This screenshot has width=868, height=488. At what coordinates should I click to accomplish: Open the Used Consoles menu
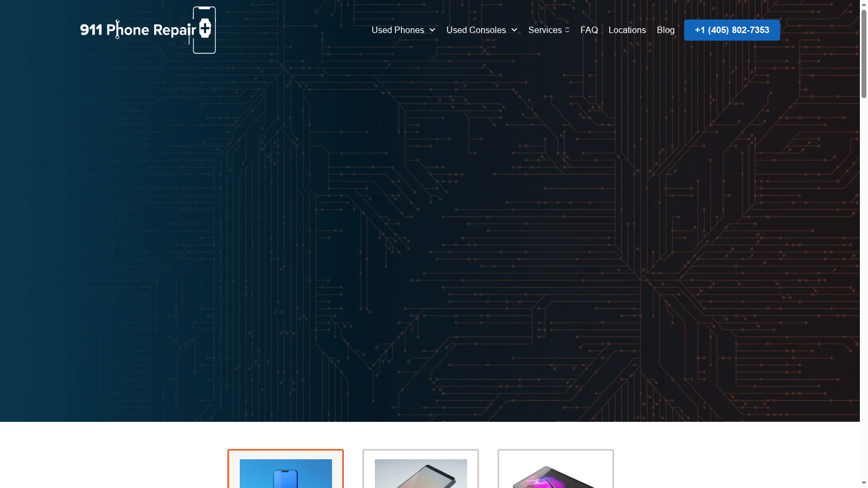tap(476, 30)
